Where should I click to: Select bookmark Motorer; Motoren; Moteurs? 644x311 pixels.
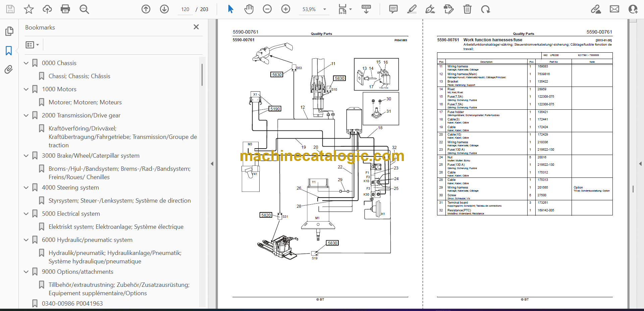click(x=85, y=102)
